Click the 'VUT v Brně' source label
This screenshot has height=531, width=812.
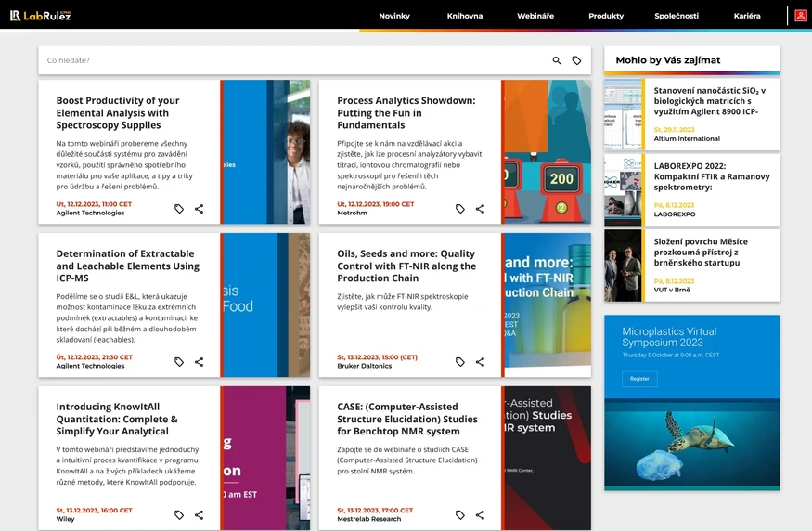tap(672, 291)
